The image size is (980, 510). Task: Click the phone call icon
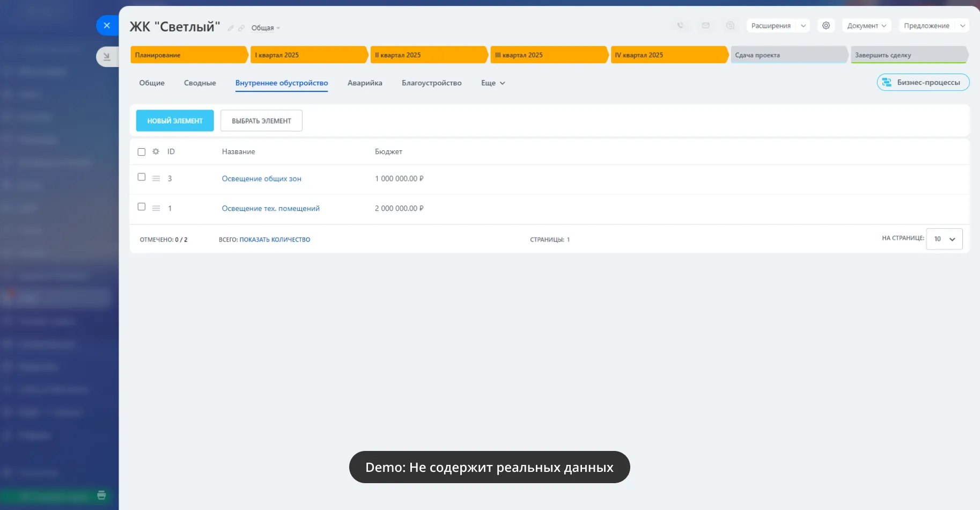680,25
